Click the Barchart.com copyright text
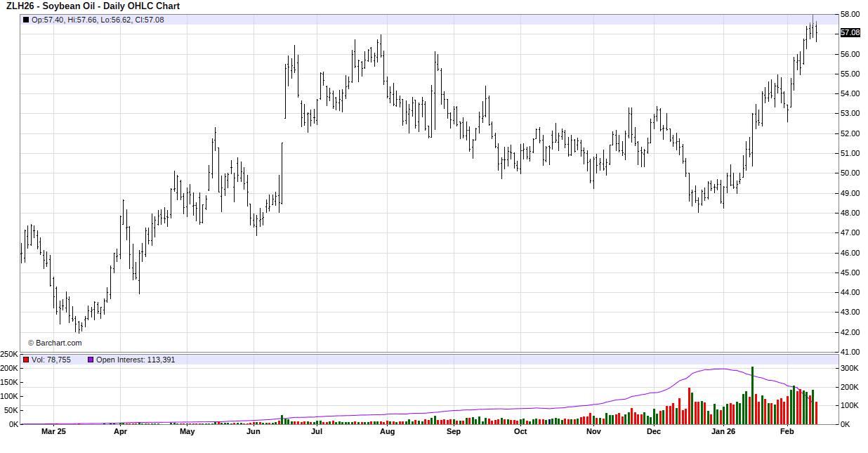The height and width of the screenshot is (453, 868). [55, 343]
